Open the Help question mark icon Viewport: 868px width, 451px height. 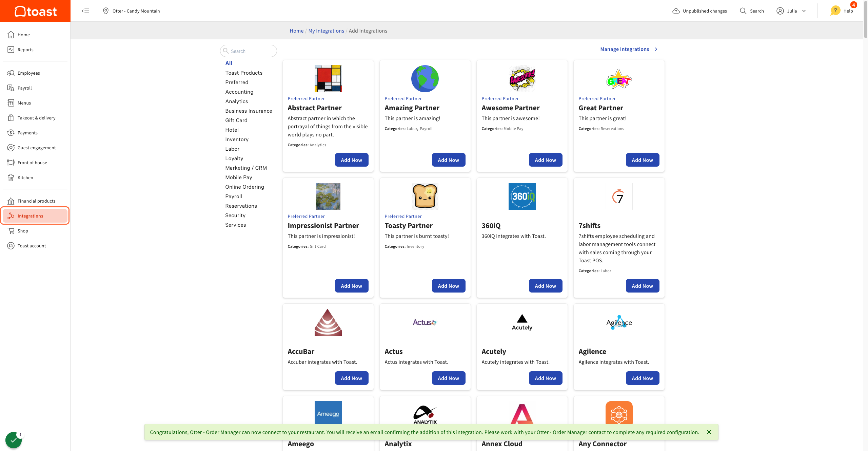click(x=835, y=11)
